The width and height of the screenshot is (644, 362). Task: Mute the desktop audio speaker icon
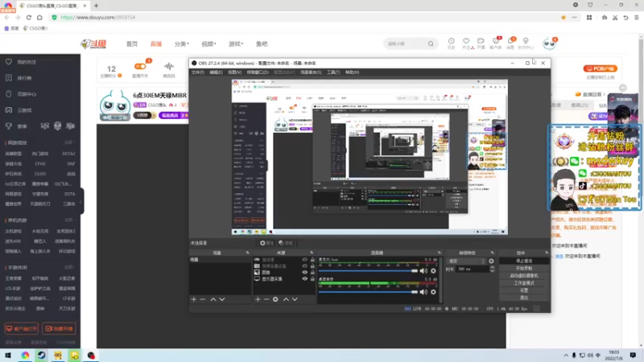(x=423, y=292)
